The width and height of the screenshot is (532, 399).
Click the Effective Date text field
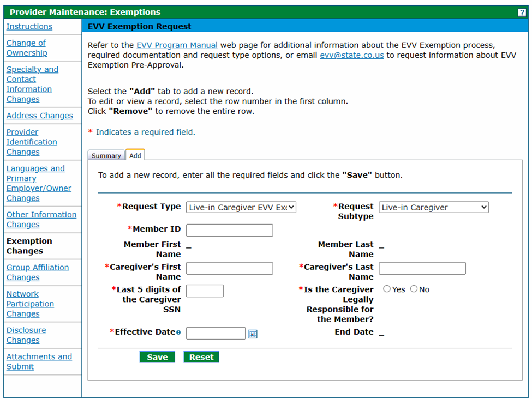pyautogui.click(x=216, y=333)
